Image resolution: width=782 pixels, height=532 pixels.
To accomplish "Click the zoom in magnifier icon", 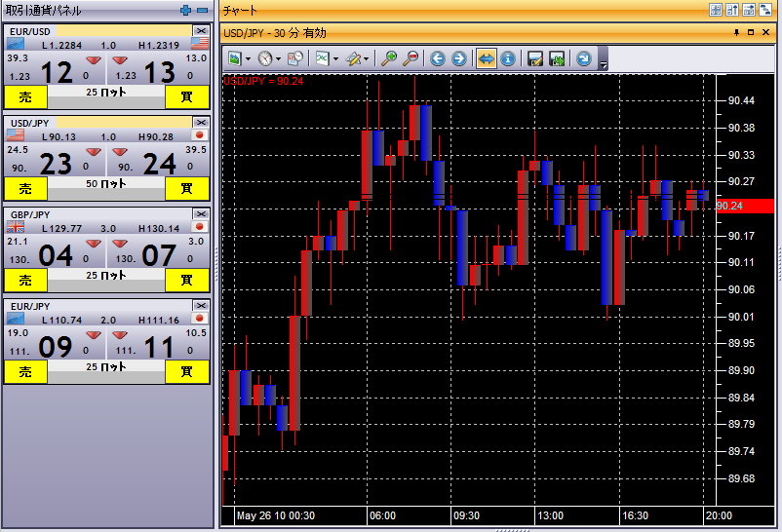I will 389,58.
